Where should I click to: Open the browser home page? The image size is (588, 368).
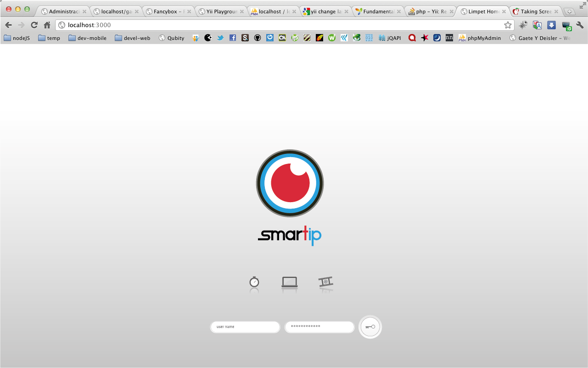click(47, 25)
